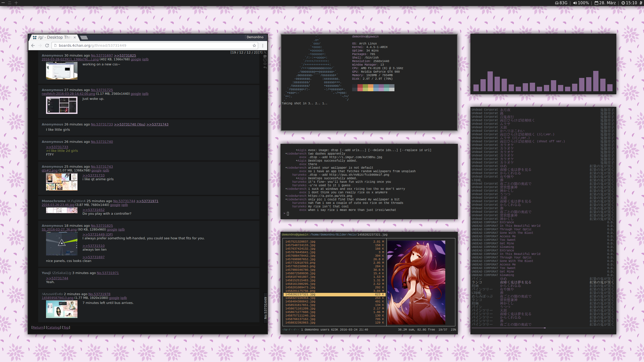Reload the page with the refresh icon
This screenshot has height=362, width=644.
[x=47, y=46]
